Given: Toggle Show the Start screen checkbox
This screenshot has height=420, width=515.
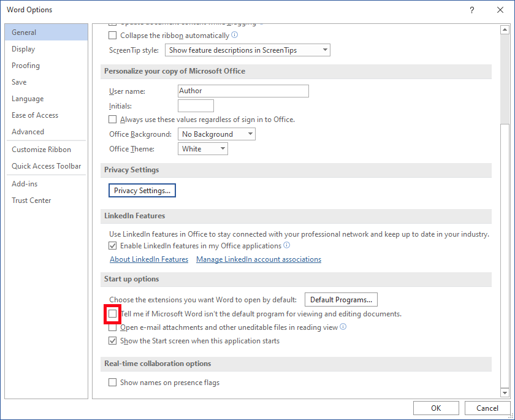Looking at the screenshot, I should (112, 341).
